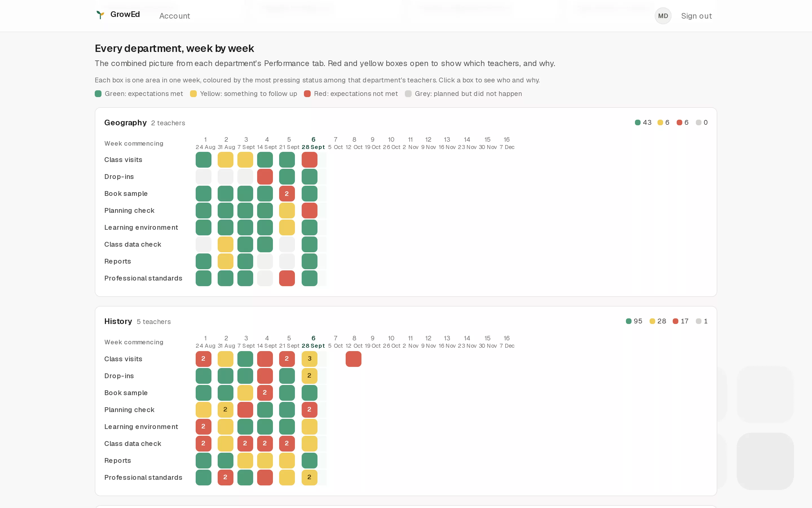Open History Class data check yellow box week 2
812x508 pixels.
tap(226, 443)
